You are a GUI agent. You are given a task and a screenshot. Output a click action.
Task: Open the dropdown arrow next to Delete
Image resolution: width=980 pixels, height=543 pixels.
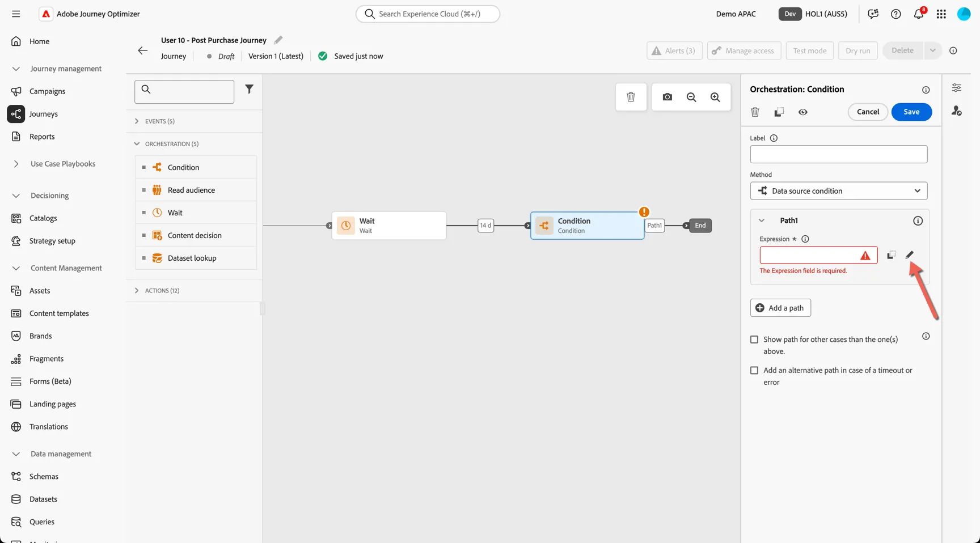[932, 50]
